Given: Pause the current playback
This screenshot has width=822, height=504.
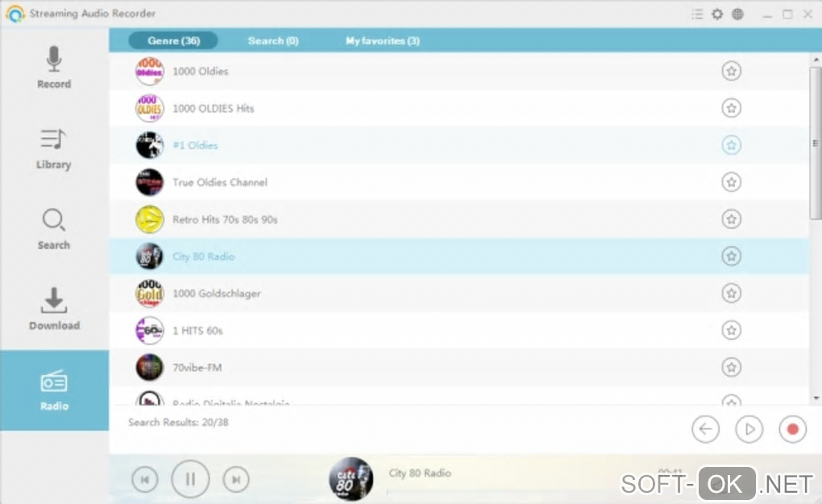Looking at the screenshot, I should point(190,479).
